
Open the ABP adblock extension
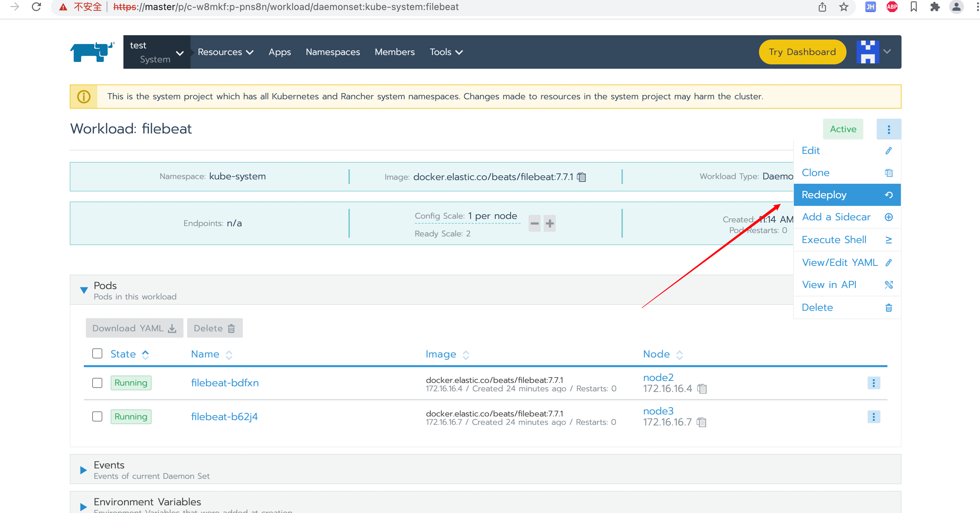[892, 7]
